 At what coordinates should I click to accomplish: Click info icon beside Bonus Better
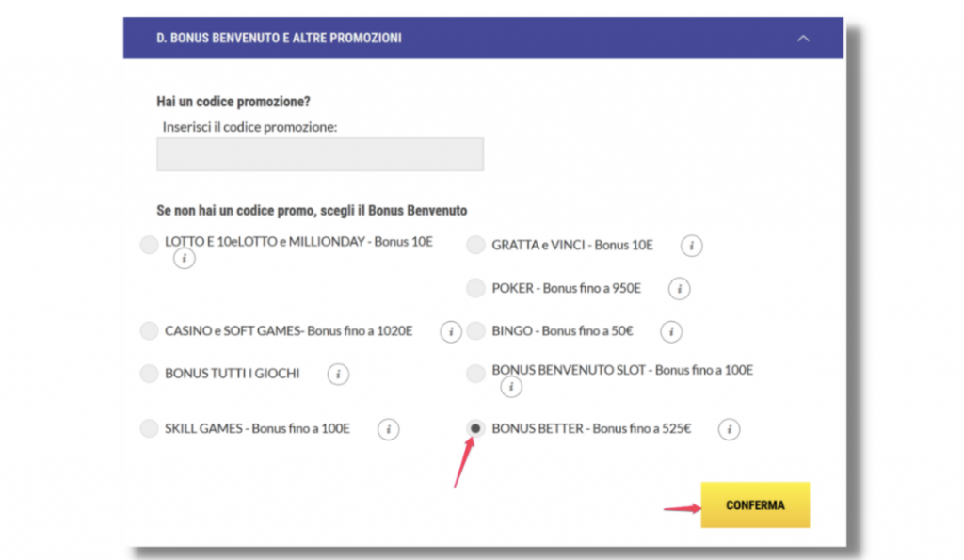pyautogui.click(x=729, y=429)
